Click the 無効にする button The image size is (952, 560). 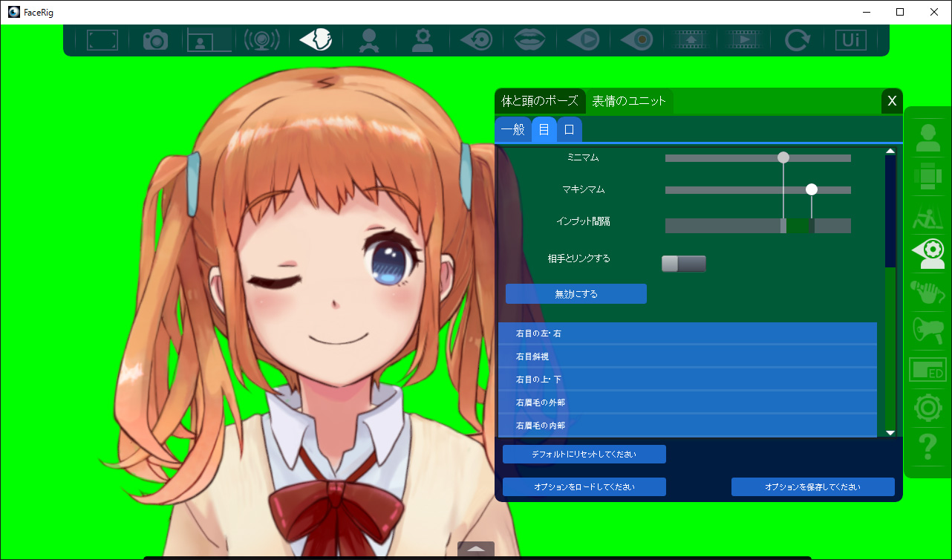click(x=576, y=294)
